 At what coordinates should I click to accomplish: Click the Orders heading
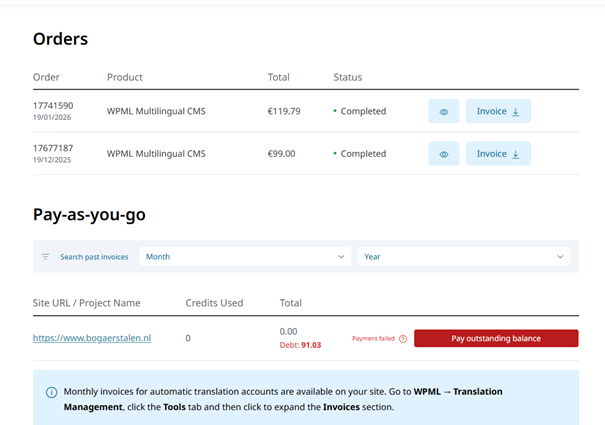[x=60, y=39]
